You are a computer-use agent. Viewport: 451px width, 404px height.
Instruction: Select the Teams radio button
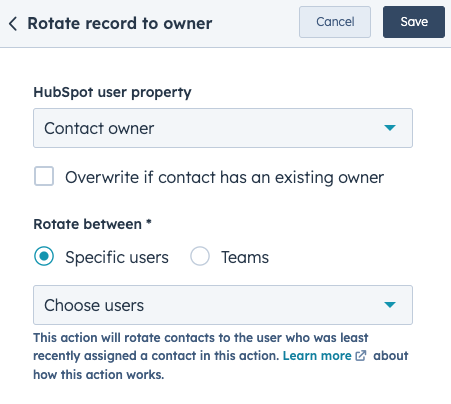coord(200,256)
